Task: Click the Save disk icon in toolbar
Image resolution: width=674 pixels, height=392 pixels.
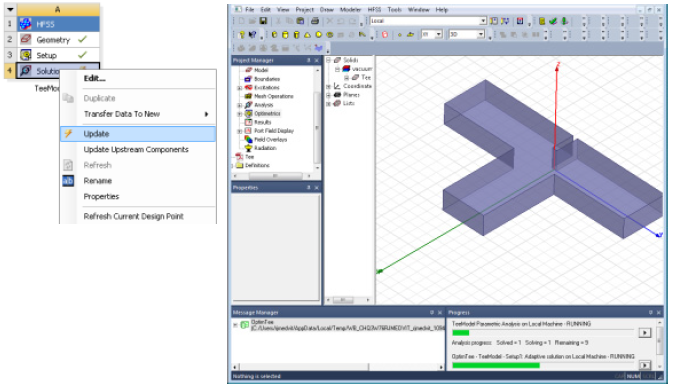Action: 263,21
